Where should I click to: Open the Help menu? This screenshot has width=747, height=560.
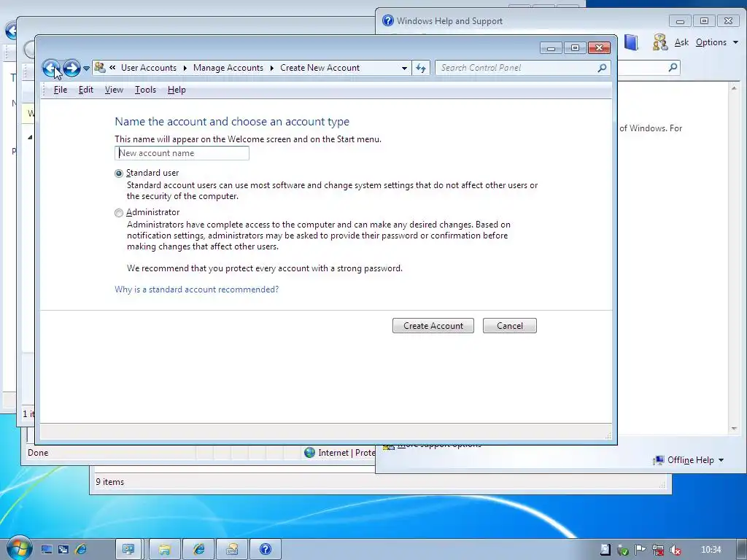pyautogui.click(x=177, y=90)
